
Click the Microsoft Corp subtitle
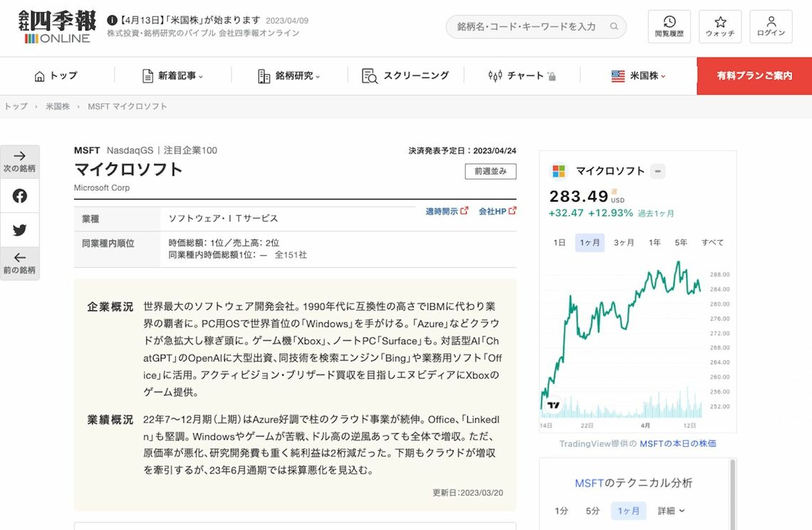(101, 187)
